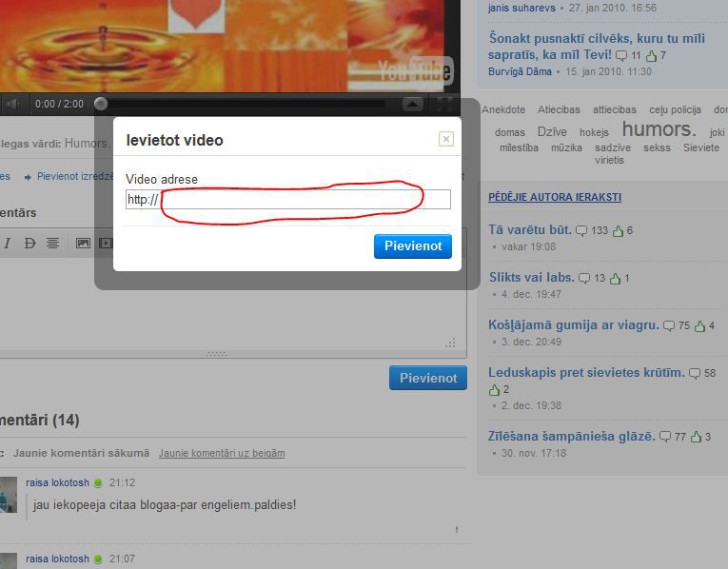This screenshot has width=728, height=569.
Task: Click thumbs-up icon next to Tā varētu būt
Action: (x=618, y=230)
